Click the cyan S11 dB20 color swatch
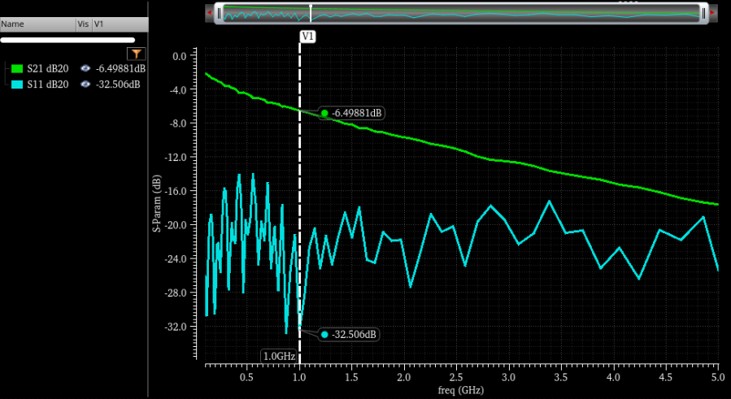Image resolution: width=731 pixels, height=399 pixels. (x=17, y=84)
